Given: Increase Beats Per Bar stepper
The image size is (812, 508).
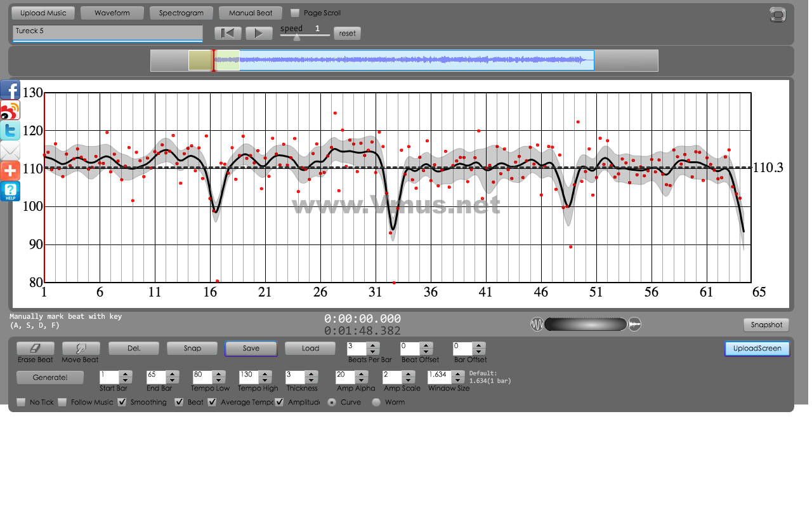Looking at the screenshot, I should click(x=373, y=345).
